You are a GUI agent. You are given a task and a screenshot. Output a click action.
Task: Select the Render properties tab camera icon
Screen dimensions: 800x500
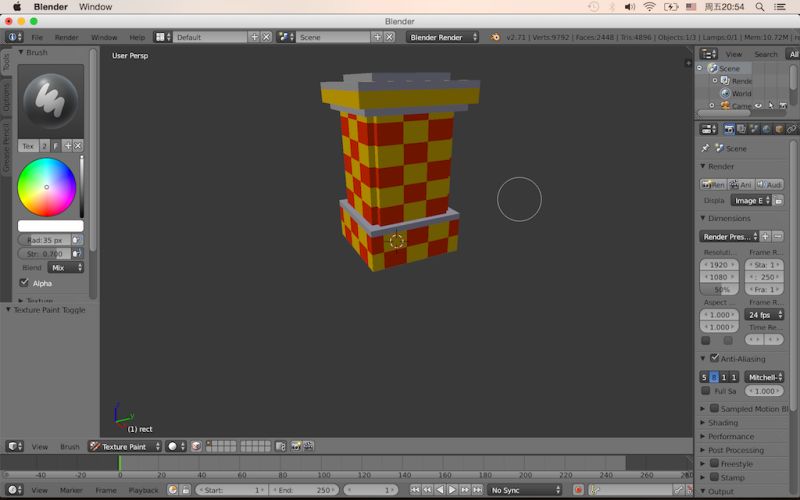pyautogui.click(x=729, y=129)
